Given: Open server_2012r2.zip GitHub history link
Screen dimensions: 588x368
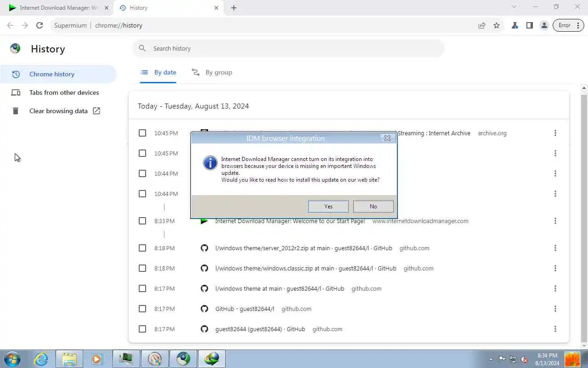Looking at the screenshot, I should pyautogui.click(x=304, y=248).
